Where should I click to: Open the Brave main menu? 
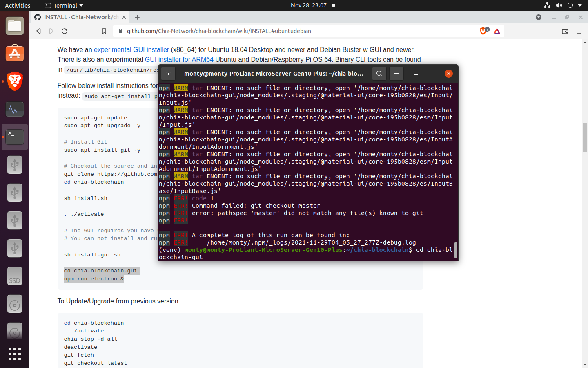click(579, 31)
